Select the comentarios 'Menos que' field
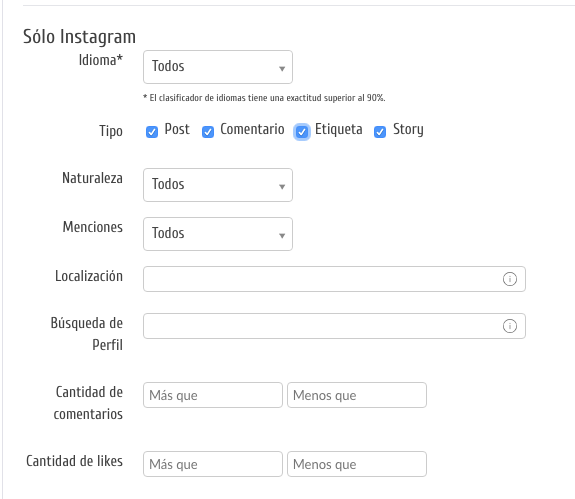 (357, 395)
